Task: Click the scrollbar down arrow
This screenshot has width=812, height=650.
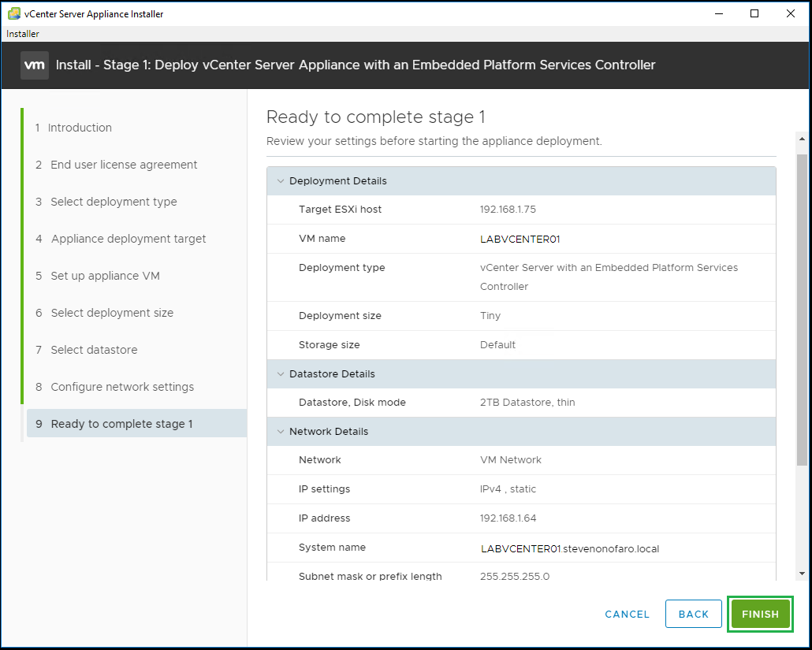Action: 802,574
